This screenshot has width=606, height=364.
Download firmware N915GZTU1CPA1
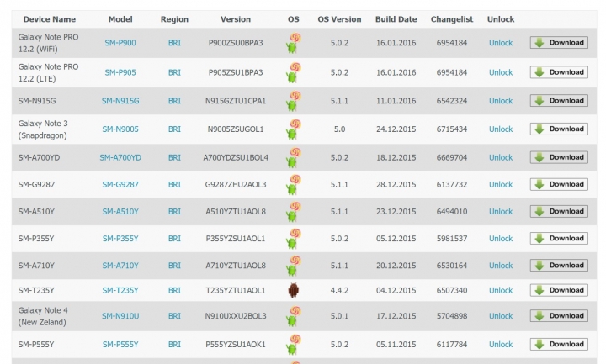(x=559, y=100)
